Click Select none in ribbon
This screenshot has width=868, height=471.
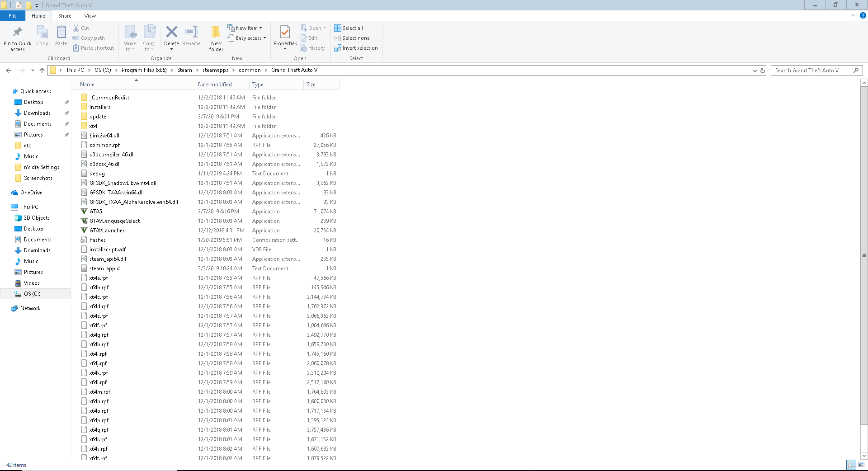point(352,38)
